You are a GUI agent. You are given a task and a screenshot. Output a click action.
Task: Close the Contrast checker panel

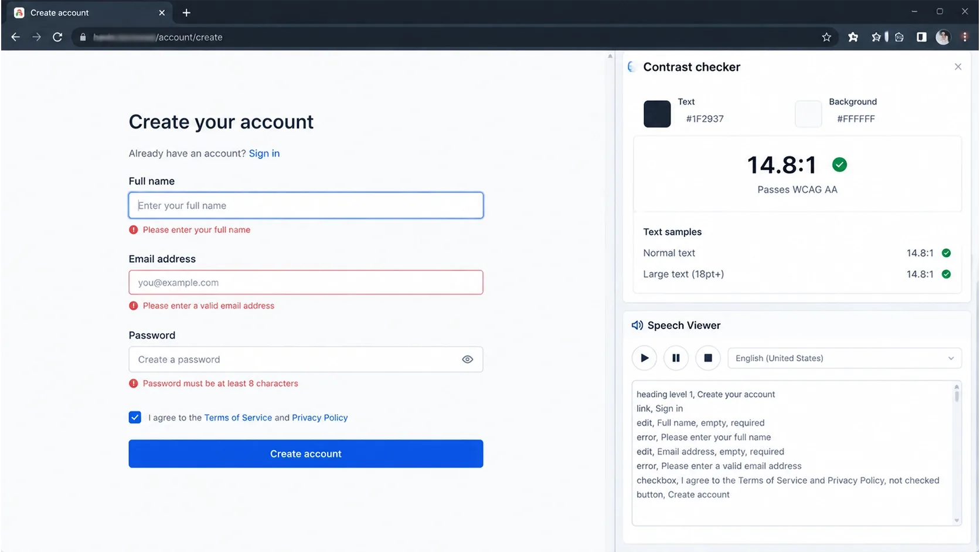pyautogui.click(x=958, y=67)
